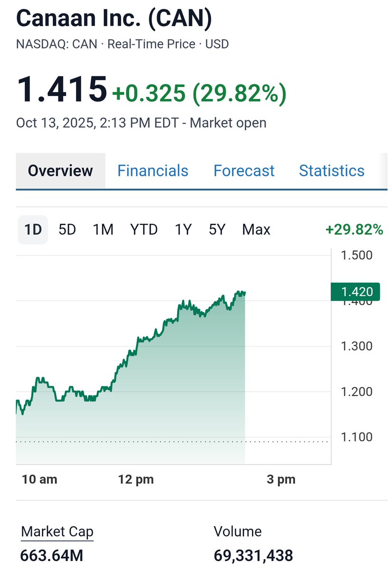Select the 1Y chart range
Screen dimensions: 392x570
point(182,229)
